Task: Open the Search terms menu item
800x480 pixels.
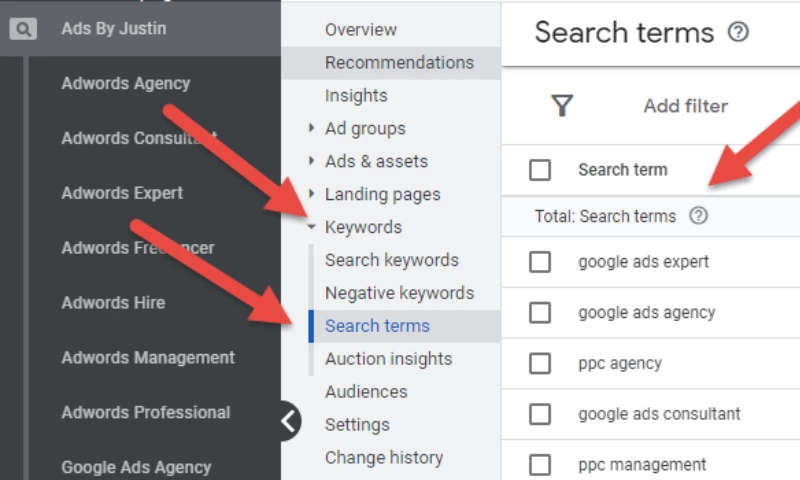Action: pos(377,326)
